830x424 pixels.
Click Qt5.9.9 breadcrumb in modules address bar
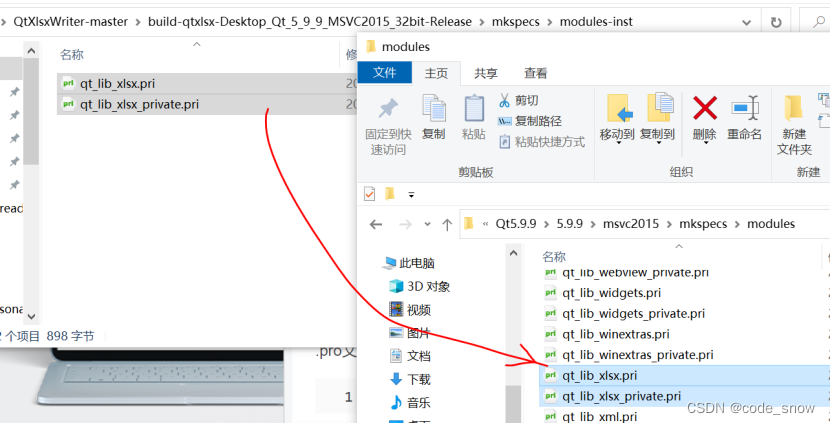pos(516,224)
